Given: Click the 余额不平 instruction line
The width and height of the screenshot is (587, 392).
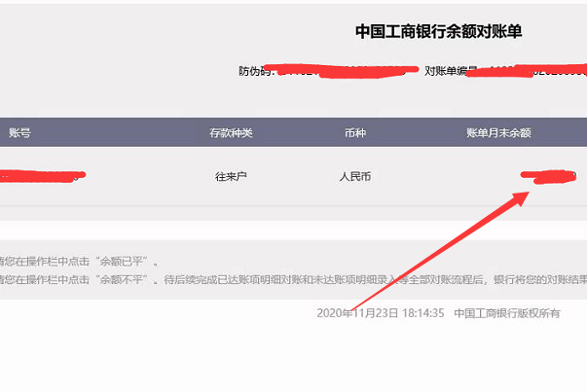Looking at the screenshot, I should tap(294, 279).
